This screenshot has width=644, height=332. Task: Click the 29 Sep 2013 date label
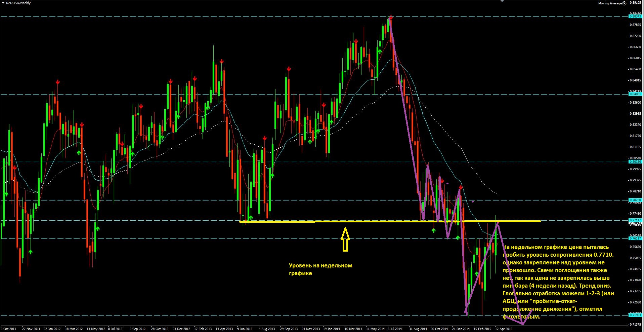pos(289,329)
